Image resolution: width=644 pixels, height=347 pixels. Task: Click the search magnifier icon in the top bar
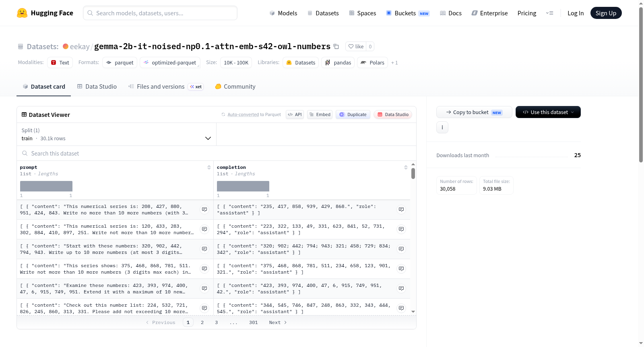pos(90,13)
